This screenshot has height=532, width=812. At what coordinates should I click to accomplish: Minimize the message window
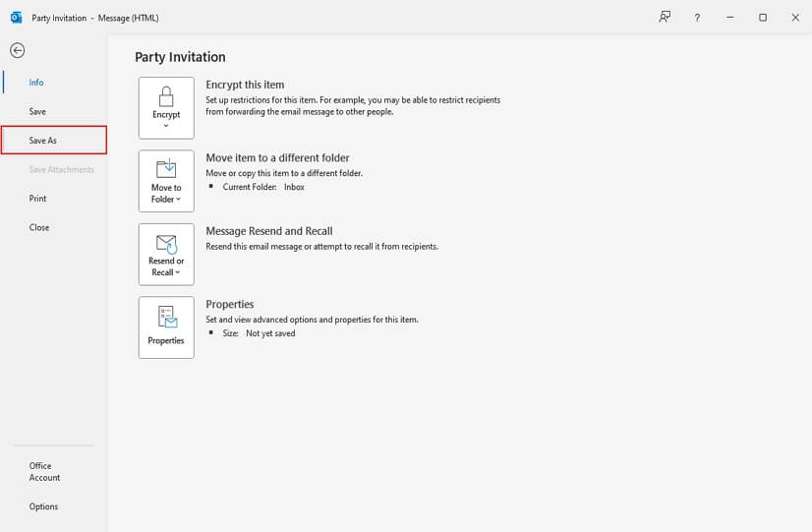(729, 18)
